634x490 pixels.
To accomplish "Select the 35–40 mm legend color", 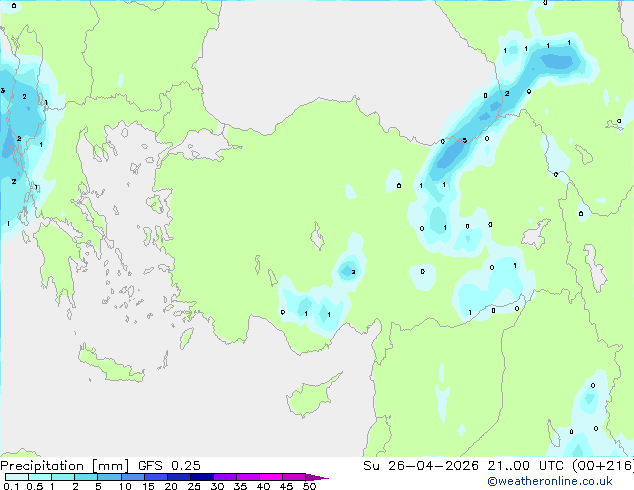I will (248, 477).
